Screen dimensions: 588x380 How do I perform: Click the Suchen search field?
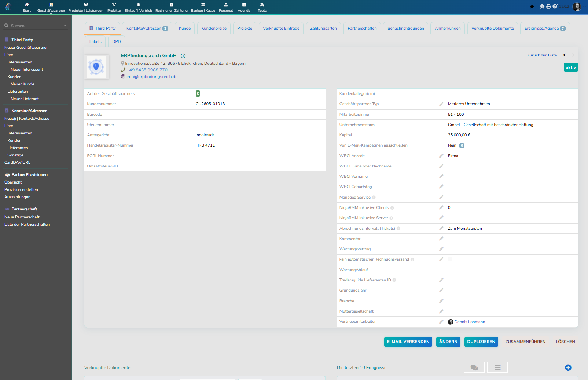pos(35,26)
